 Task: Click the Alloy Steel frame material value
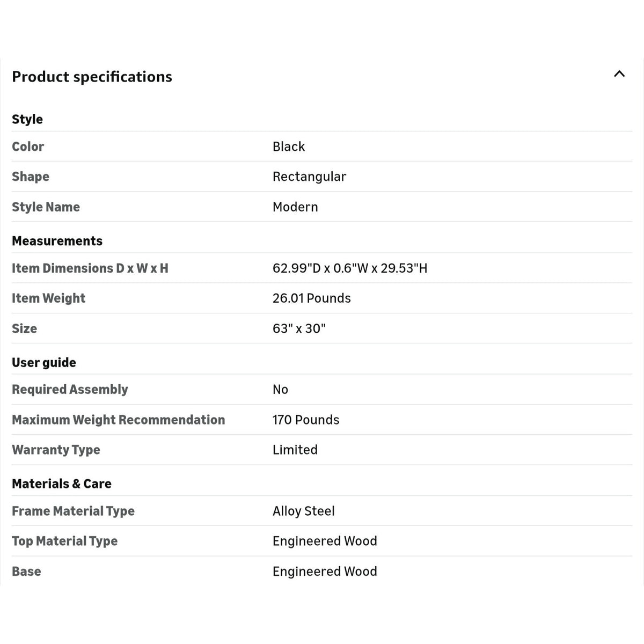304,511
